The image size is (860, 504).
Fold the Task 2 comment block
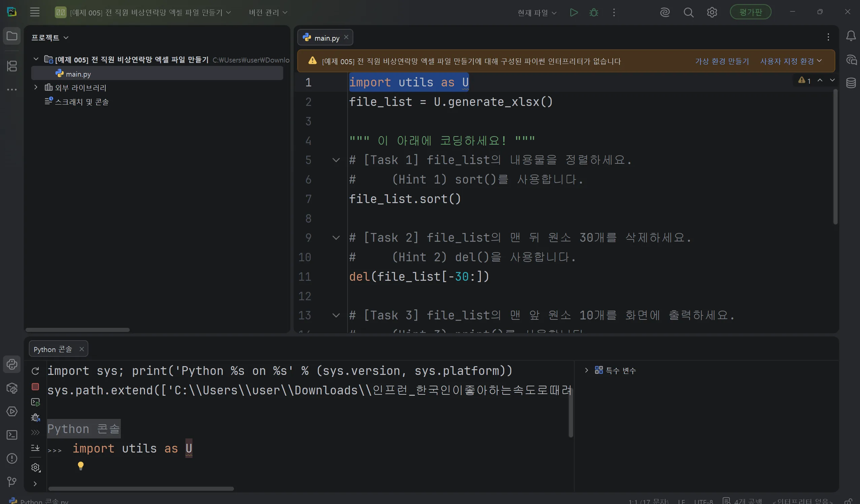click(336, 238)
